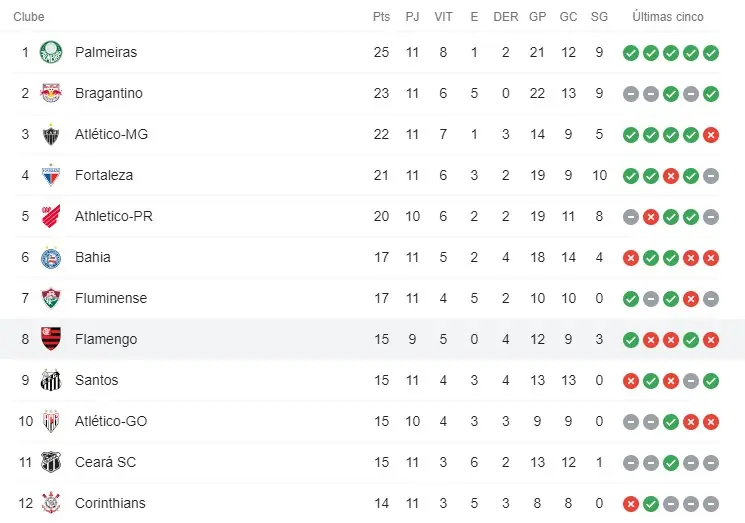Click the Palmeiras club crest icon

pos(50,52)
